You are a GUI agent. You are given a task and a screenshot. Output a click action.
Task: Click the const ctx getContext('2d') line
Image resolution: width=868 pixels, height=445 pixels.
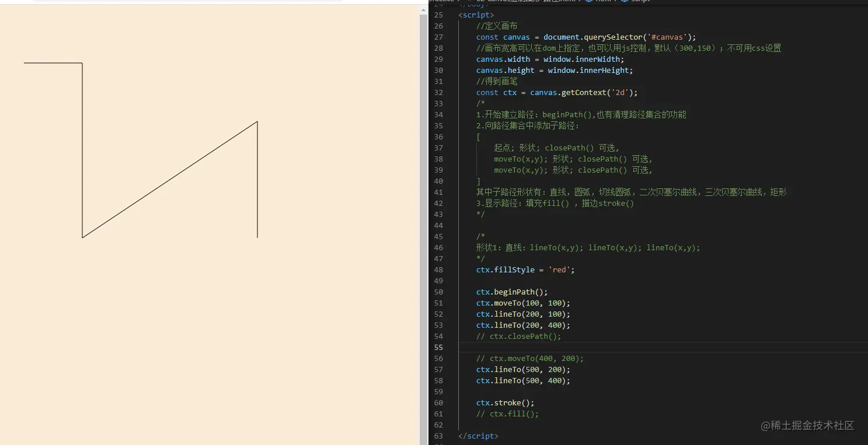tap(557, 92)
